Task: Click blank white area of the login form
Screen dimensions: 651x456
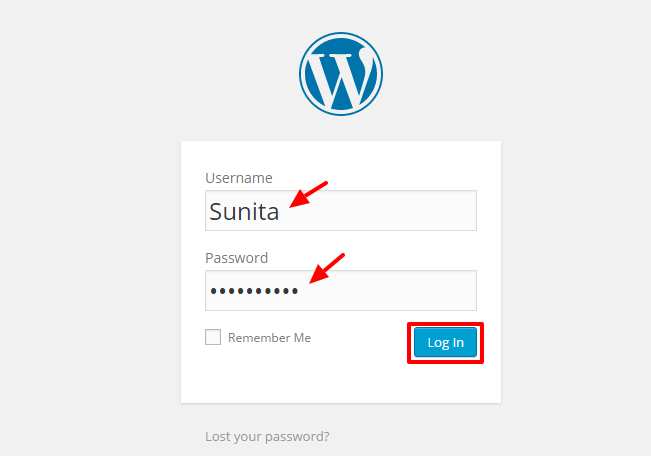Action: click(x=340, y=380)
